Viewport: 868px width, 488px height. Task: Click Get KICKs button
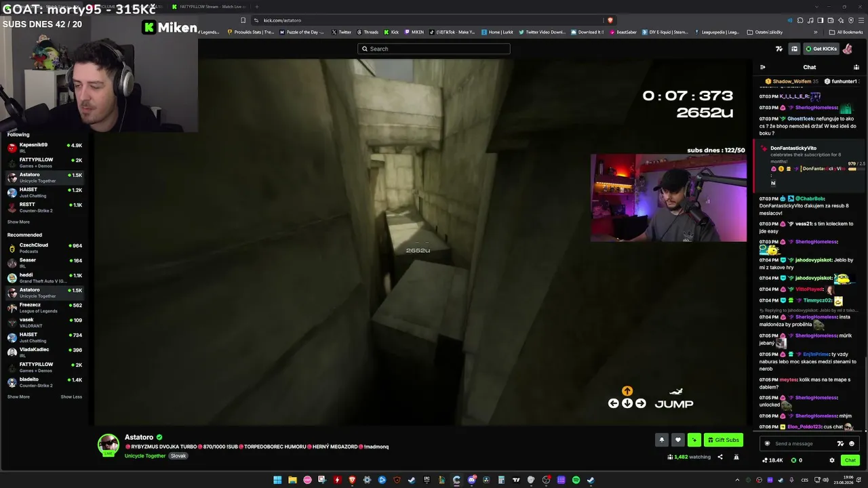(x=821, y=49)
